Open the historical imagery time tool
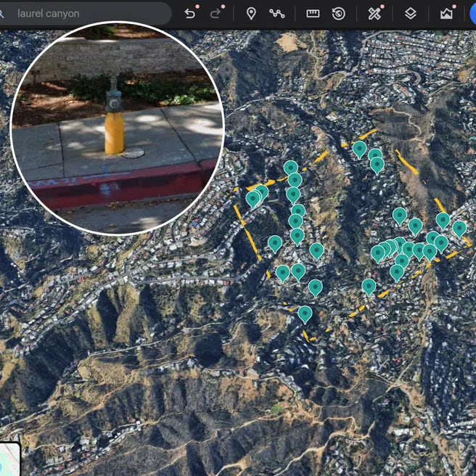476x476 pixels. (339, 13)
